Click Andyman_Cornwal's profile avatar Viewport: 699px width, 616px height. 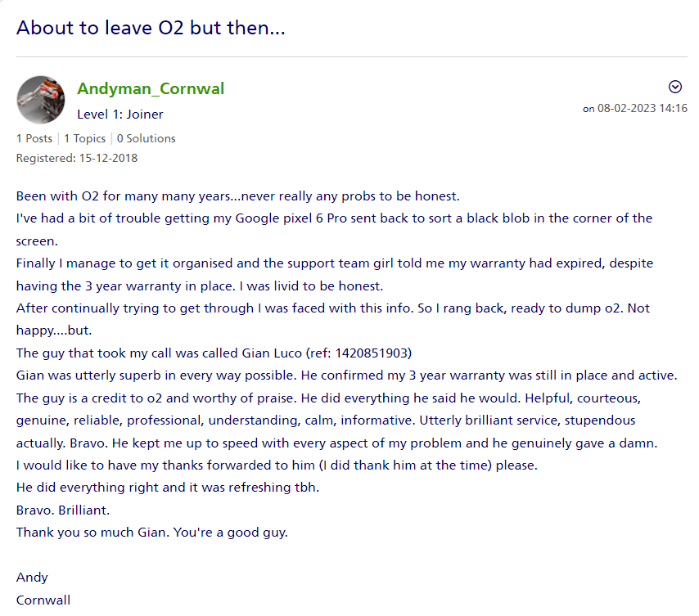(x=41, y=100)
